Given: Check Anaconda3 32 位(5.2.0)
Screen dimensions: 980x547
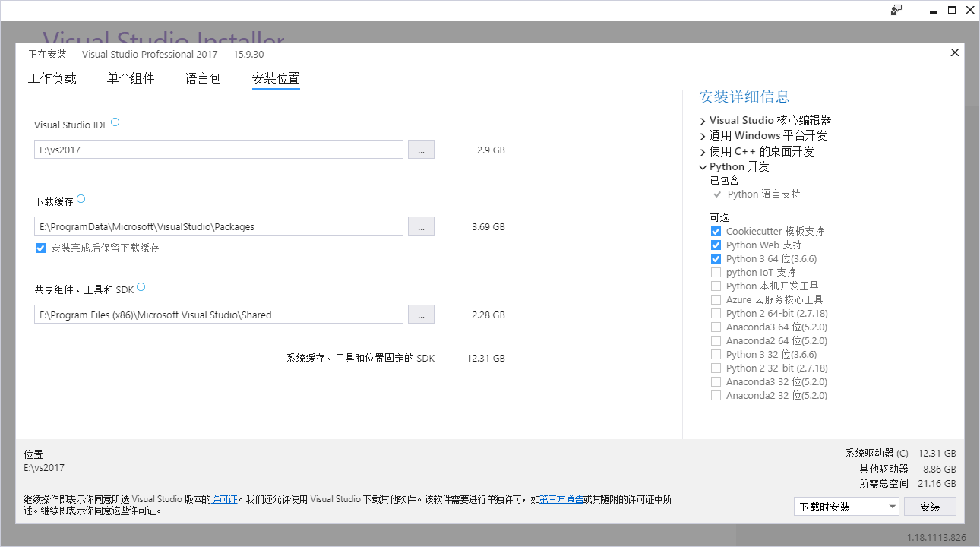Looking at the screenshot, I should tap(716, 381).
